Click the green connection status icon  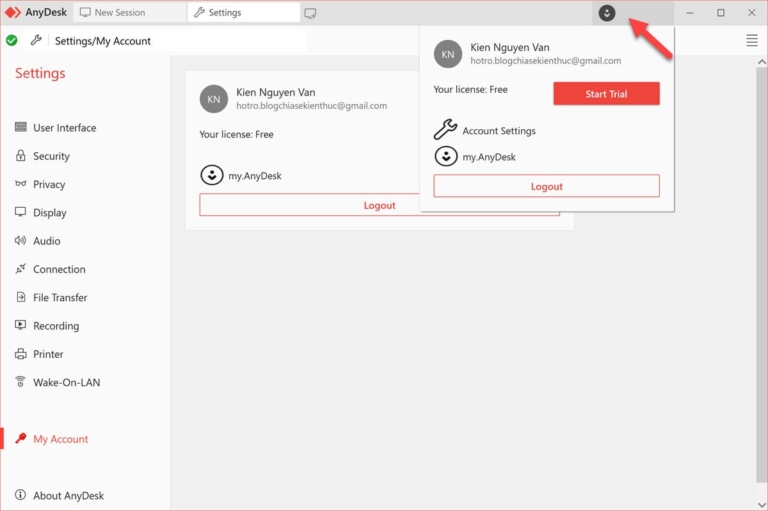coord(12,41)
